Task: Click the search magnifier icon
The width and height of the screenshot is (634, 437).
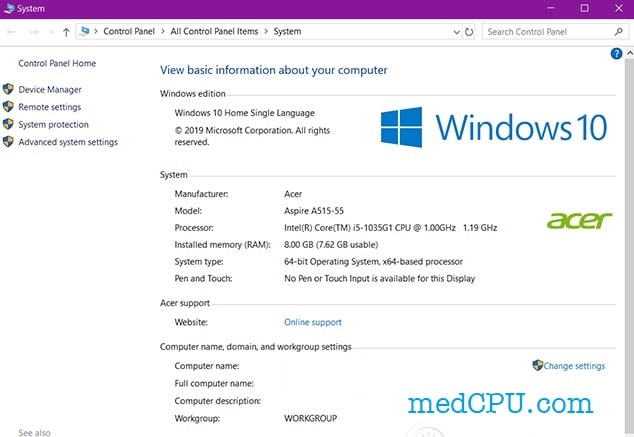Action: 618,32
